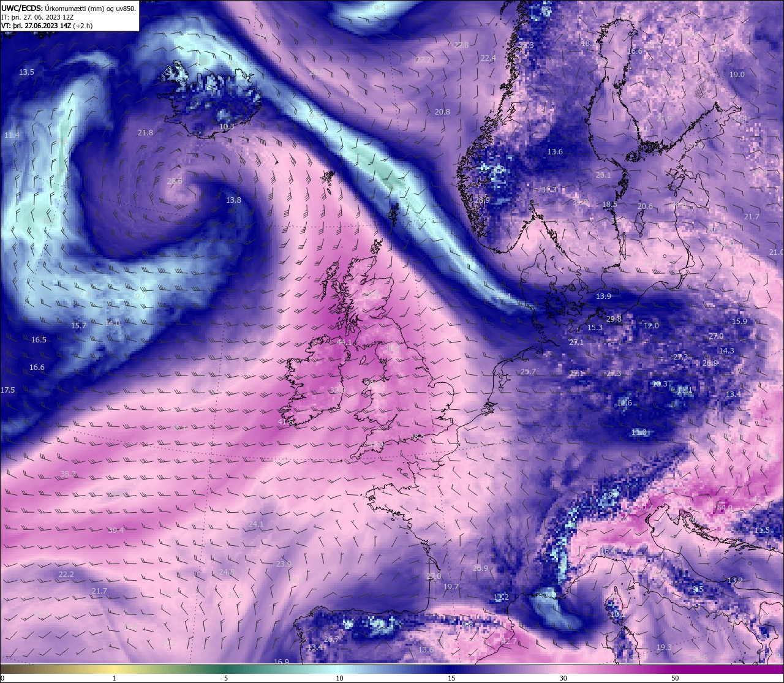Click the map value '21.9'

tap(664, 118)
